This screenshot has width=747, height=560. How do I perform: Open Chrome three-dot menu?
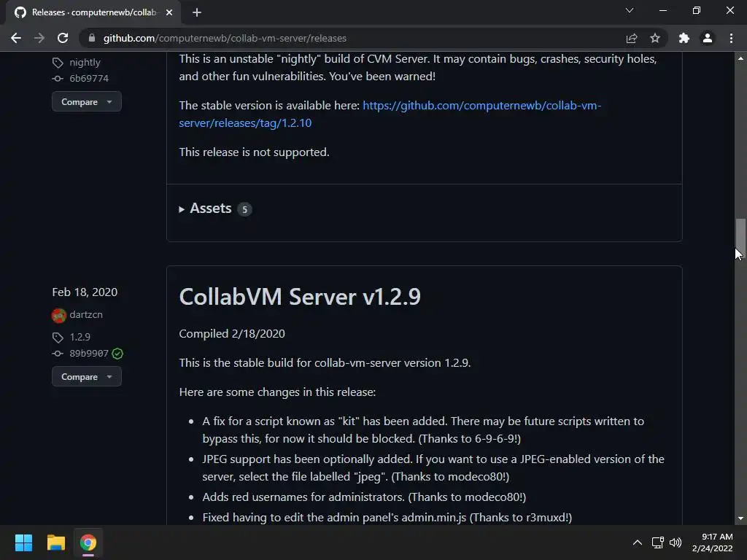click(731, 38)
